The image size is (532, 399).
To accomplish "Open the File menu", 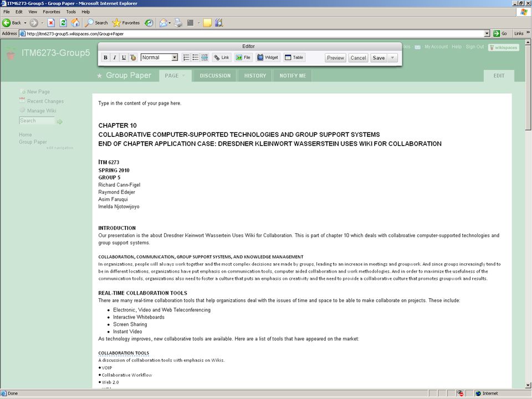I will [x=7, y=12].
